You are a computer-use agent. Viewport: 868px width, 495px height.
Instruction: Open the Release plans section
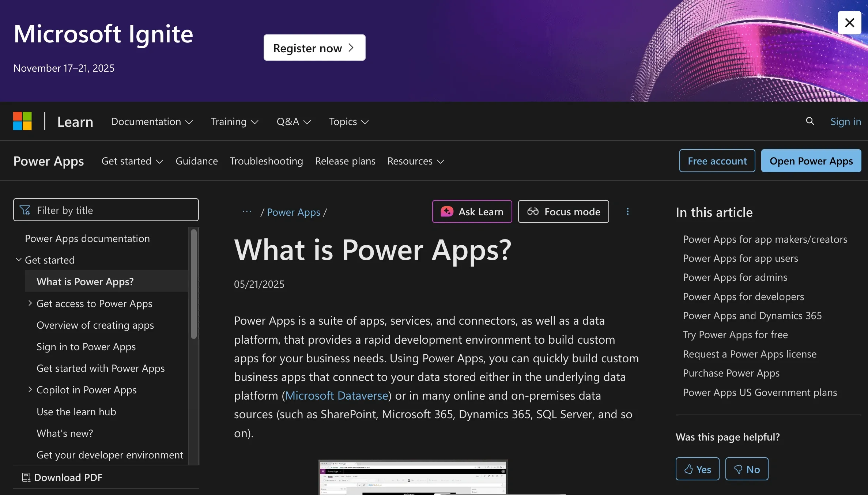345,161
